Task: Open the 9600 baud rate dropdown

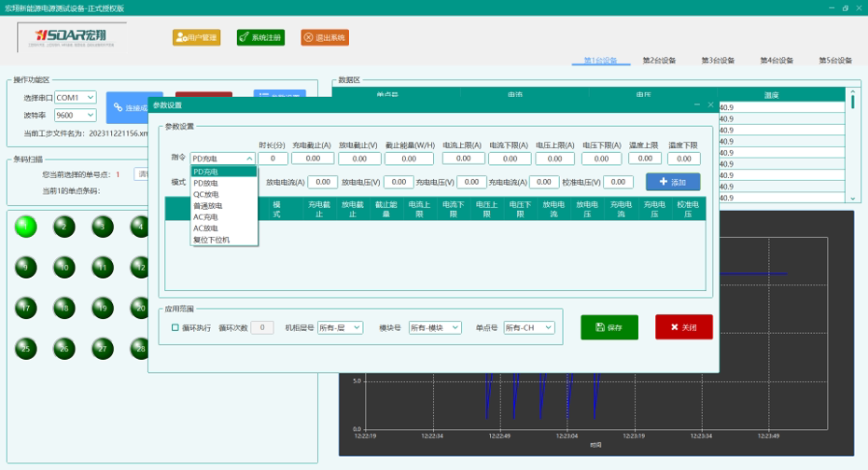Action: click(76, 115)
